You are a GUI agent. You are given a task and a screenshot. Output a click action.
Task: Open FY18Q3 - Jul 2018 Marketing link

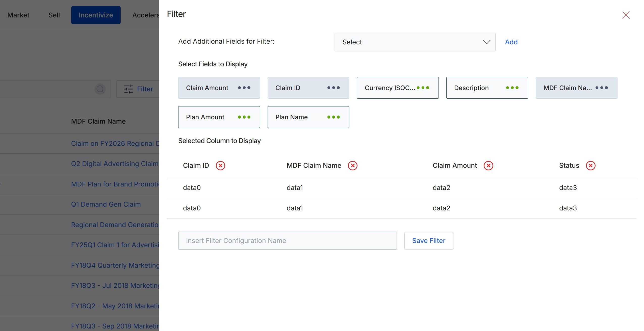(115, 286)
